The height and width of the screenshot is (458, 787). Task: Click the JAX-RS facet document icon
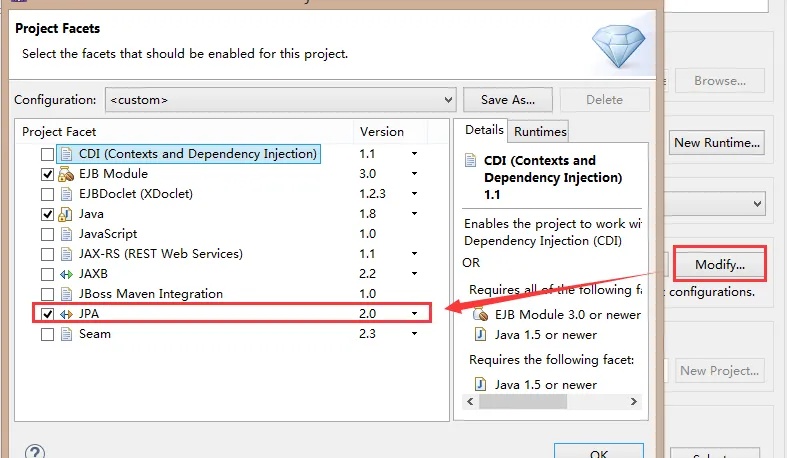[66, 254]
